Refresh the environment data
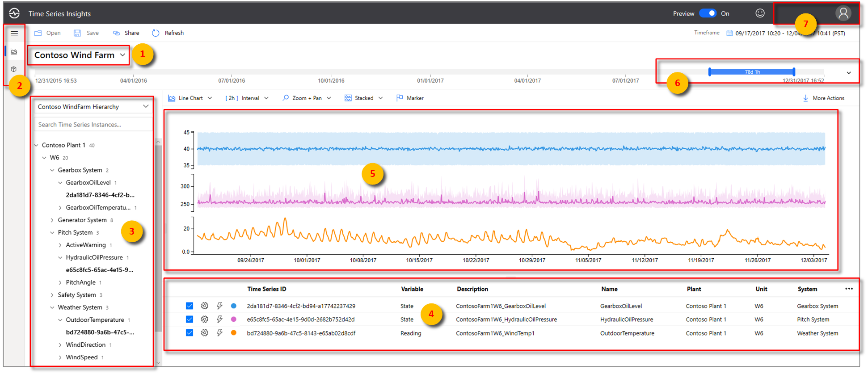Viewport: 868px width, 374px height. point(168,33)
